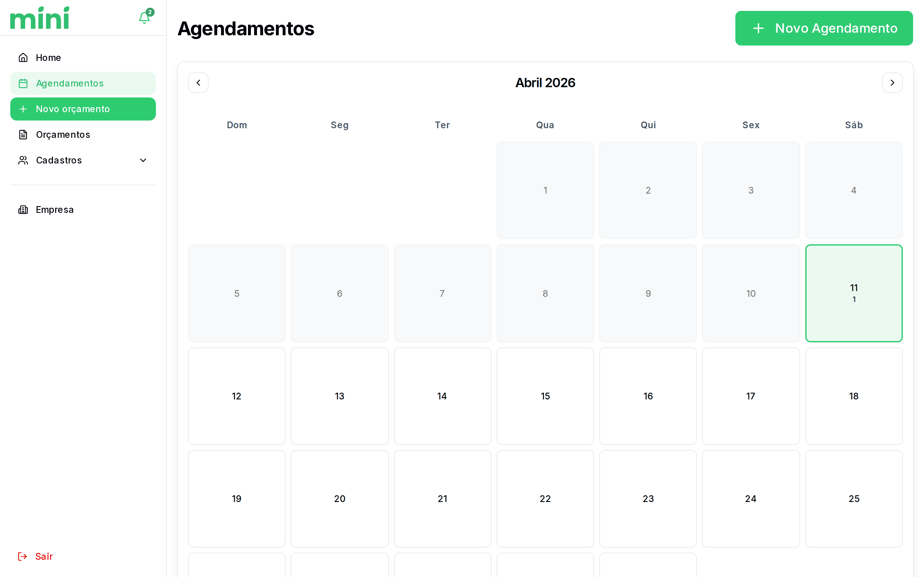Click the Orçamentos document icon
Screen dimensions: 924x577
23,135
